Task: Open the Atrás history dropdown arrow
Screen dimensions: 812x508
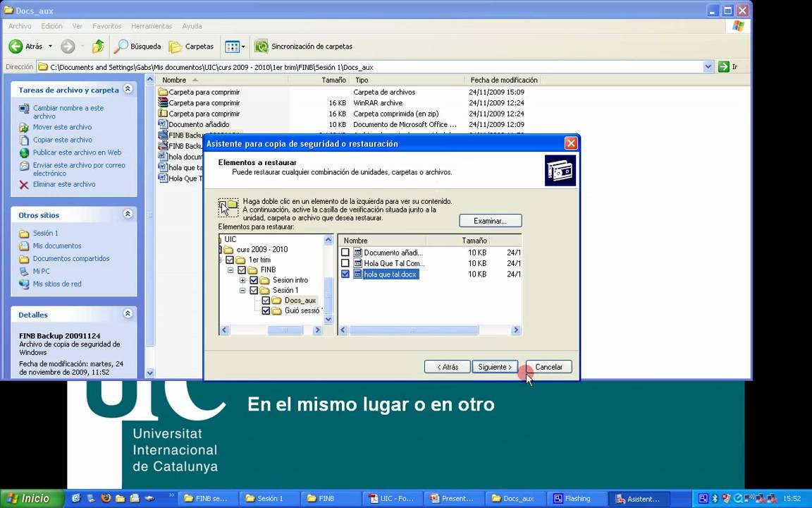Action: pos(50,47)
